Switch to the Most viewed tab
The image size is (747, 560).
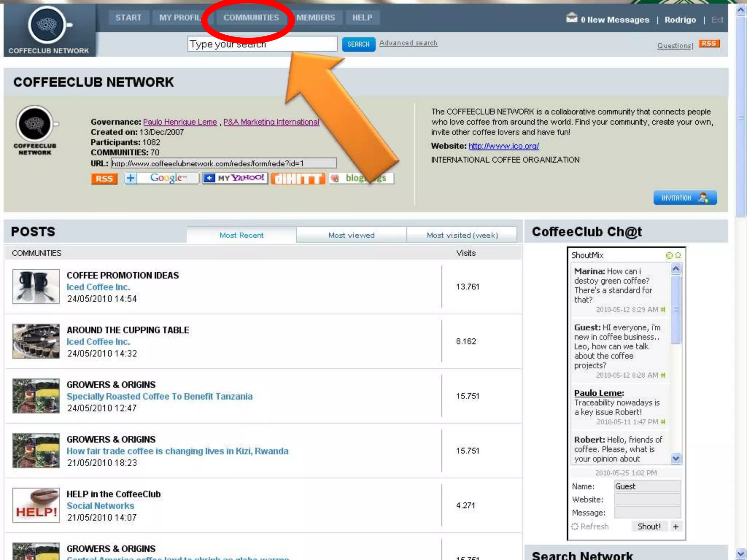tap(351, 235)
